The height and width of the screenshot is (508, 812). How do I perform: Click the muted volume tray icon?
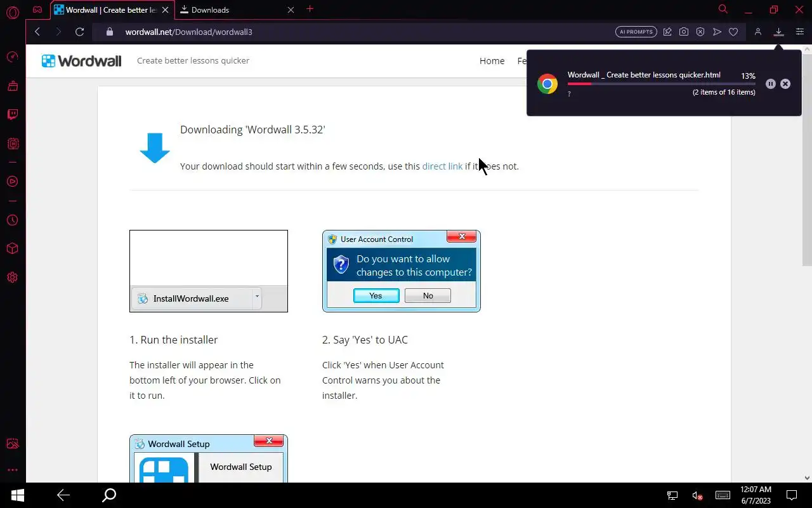point(697,495)
